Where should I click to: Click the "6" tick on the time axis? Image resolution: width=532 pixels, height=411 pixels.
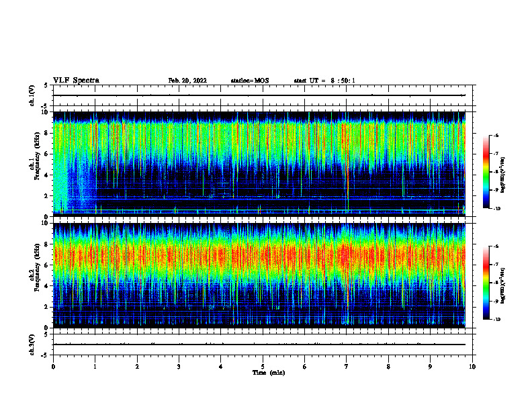click(x=305, y=367)
